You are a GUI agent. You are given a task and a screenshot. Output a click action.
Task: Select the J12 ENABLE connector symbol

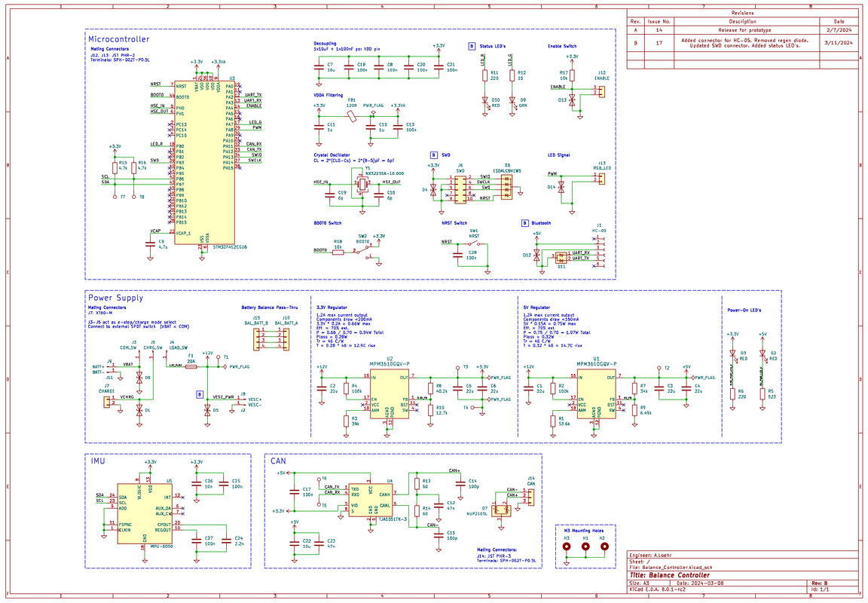pos(602,90)
